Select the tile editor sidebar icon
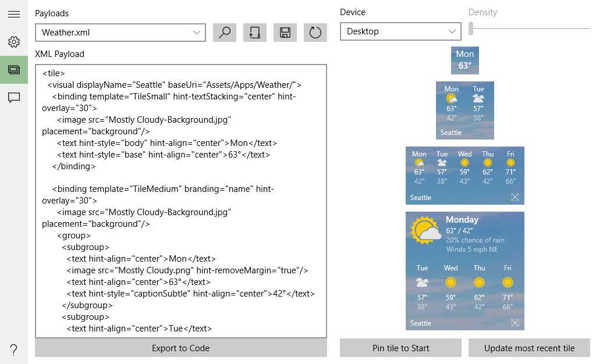The image size is (596, 364). click(x=14, y=69)
